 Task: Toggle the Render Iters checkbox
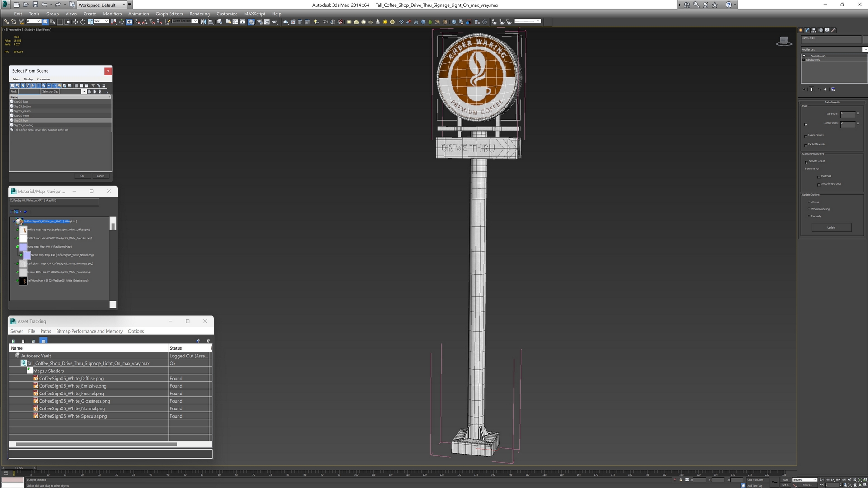806,124
